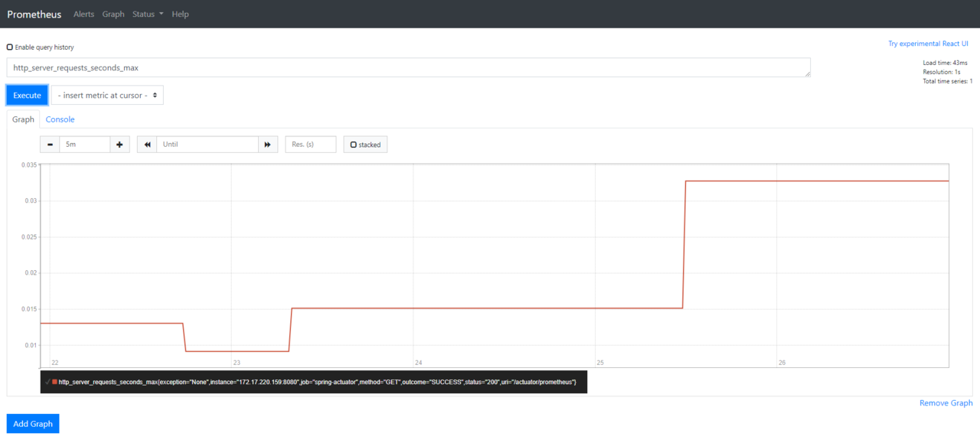Open the Alerts page from navbar
Image resolution: width=980 pixels, height=443 pixels.
point(84,14)
